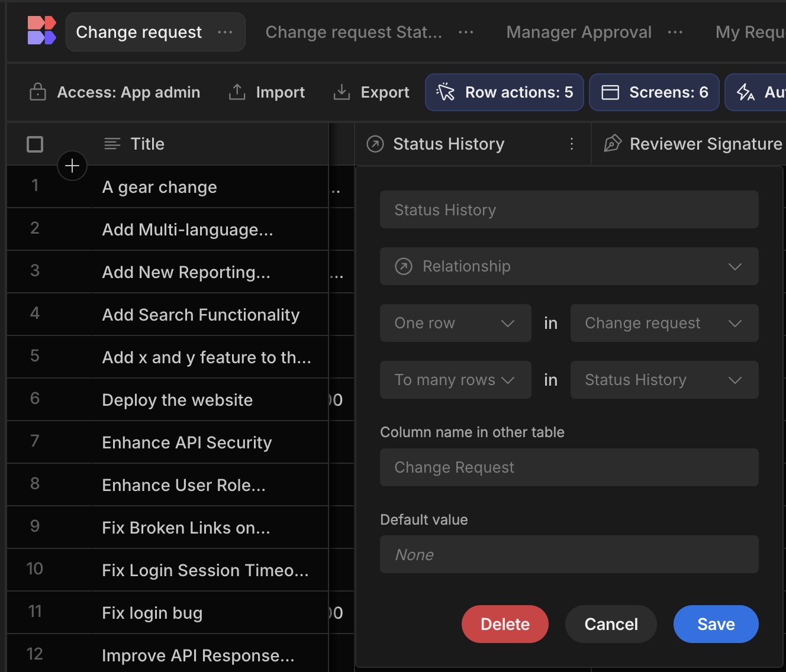Image resolution: width=786 pixels, height=672 pixels.
Task: Click the Relationship type arrow icon in dropdown
Action: [x=404, y=266]
